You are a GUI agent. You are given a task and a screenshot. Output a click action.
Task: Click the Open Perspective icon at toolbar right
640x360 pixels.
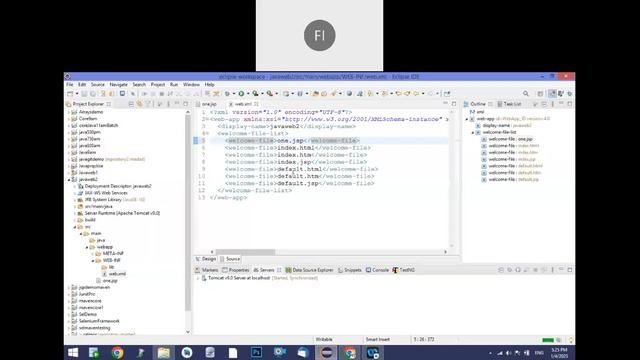[540, 93]
